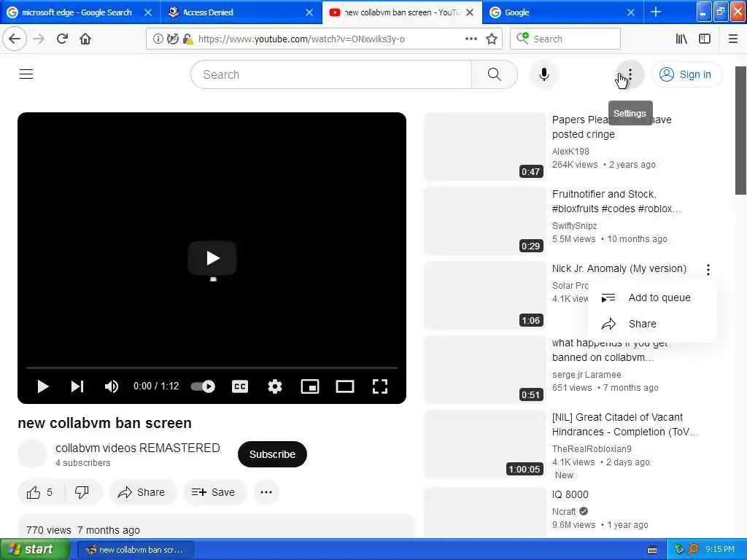Viewport: 747px width, 560px height.
Task: Go back with browser back arrow
Action: pyautogui.click(x=15, y=39)
